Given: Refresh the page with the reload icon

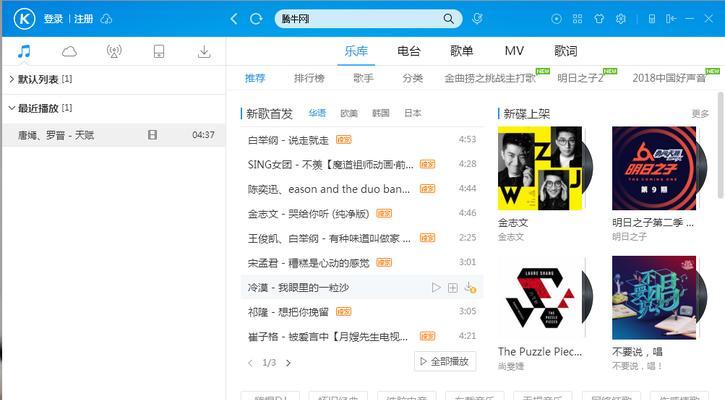Looking at the screenshot, I should 256,19.
